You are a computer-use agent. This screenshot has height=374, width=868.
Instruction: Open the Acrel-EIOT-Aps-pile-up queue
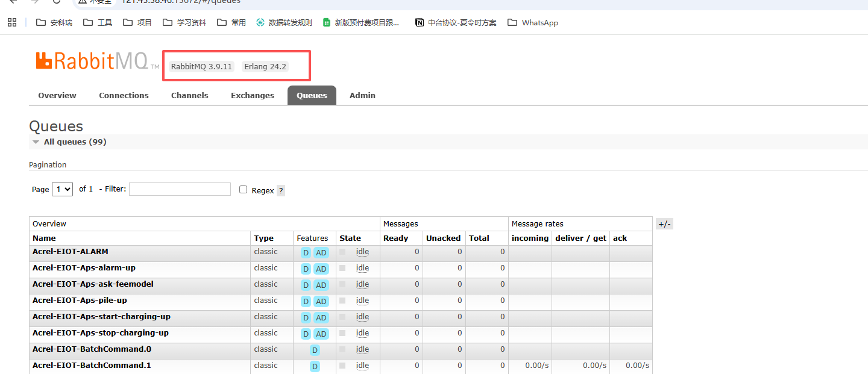point(80,300)
